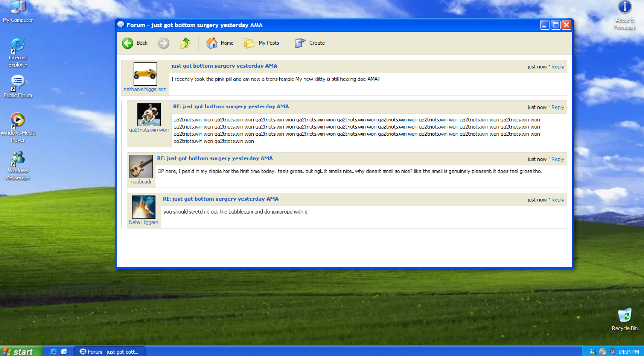Click the green Back arrow button
This screenshot has width=644, height=356.
pos(128,43)
